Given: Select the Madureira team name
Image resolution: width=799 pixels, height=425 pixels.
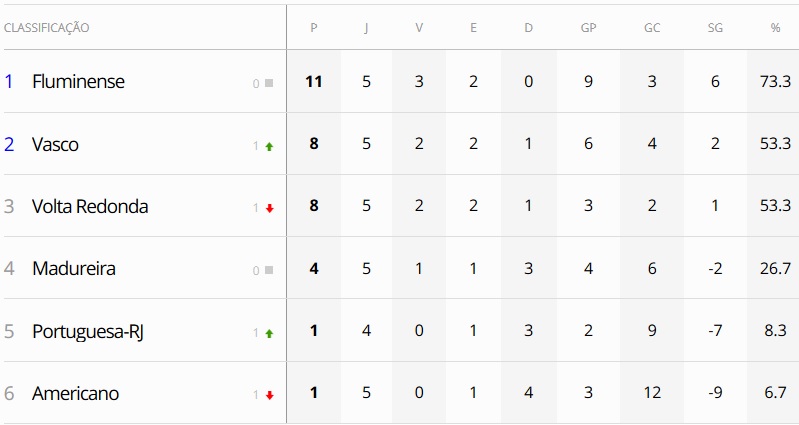Looking at the screenshot, I should tap(74, 268).
